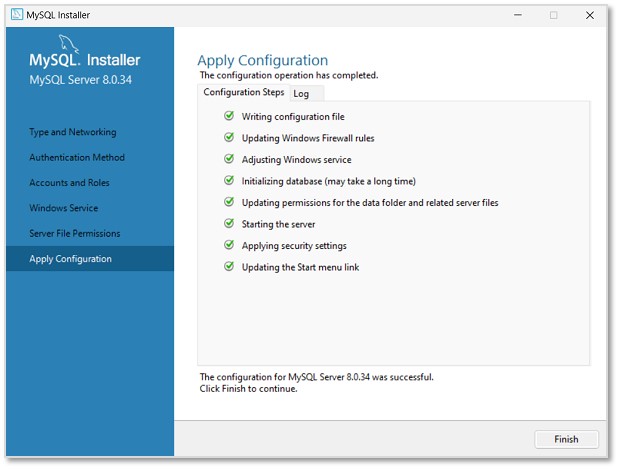Click green check beside Starting the server
This screenshot has height=469, width=619.
coord(229,224)
